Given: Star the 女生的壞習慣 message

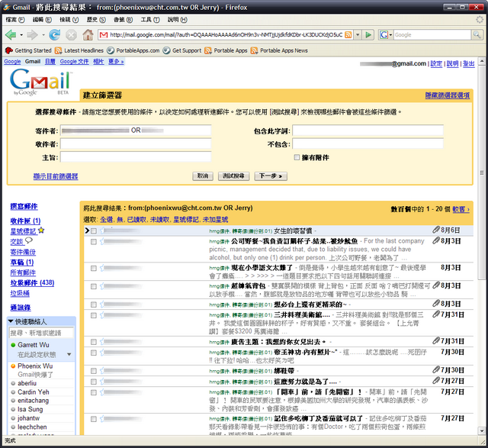Looking at the screenshot, I should (102, 230).
